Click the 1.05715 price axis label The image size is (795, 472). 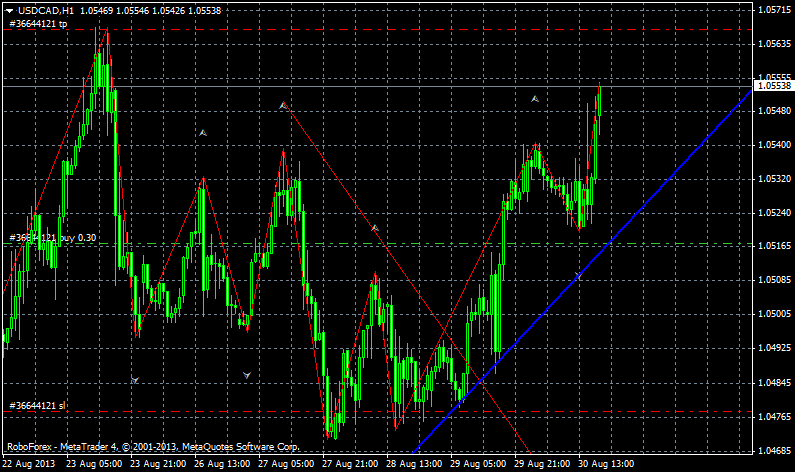(774, 10)
